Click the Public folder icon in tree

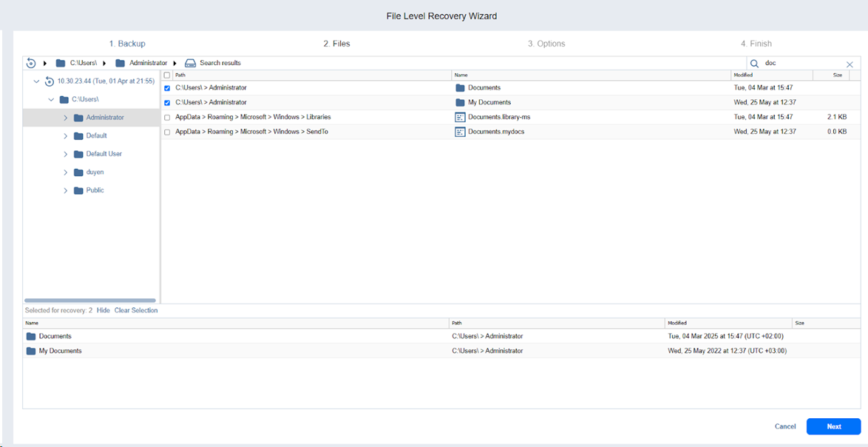click(x=78, y=190)
